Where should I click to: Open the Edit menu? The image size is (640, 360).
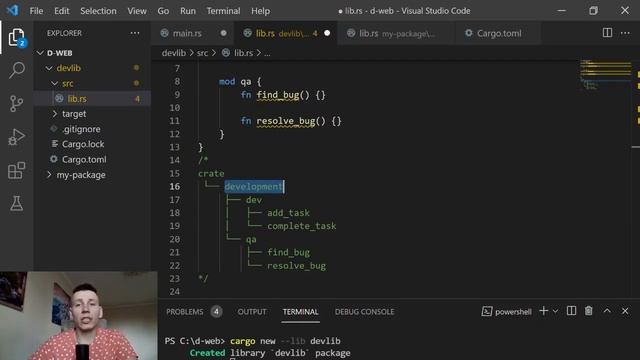click(62, 11)
